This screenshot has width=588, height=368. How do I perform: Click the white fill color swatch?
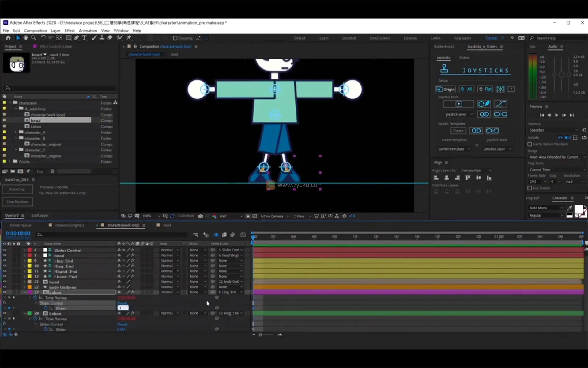coord(578,209)
